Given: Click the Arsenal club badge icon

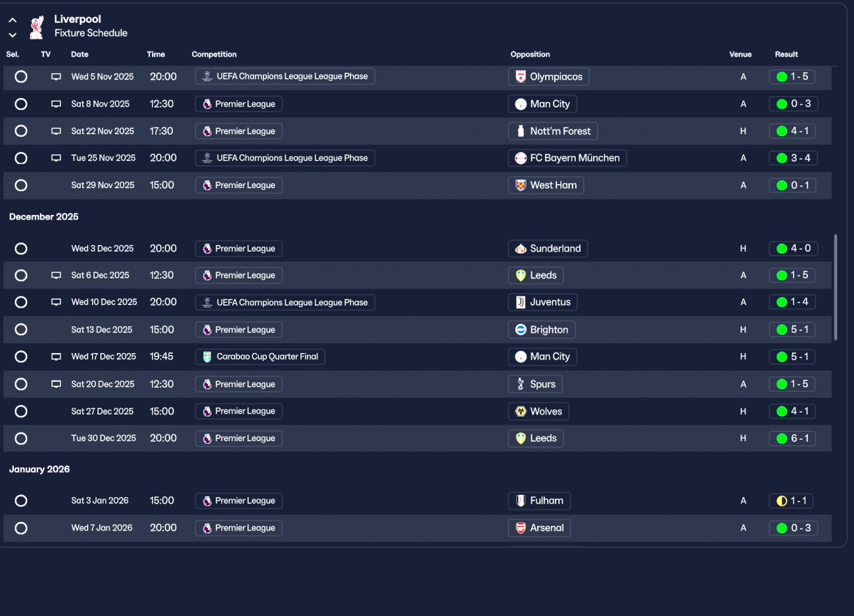Looking at the screenshot, I should [521, 528].
